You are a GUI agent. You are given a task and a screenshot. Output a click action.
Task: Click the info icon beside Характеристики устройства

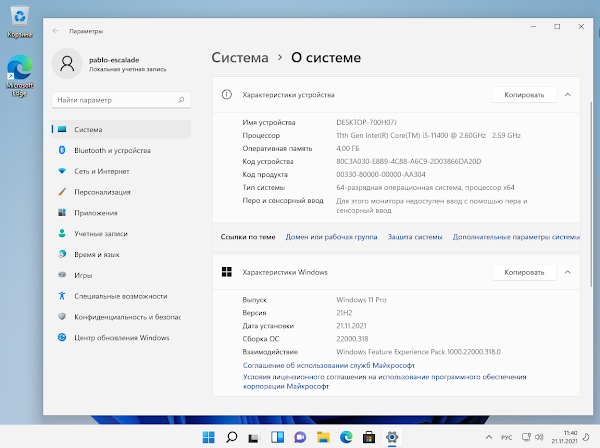(227, 94)
